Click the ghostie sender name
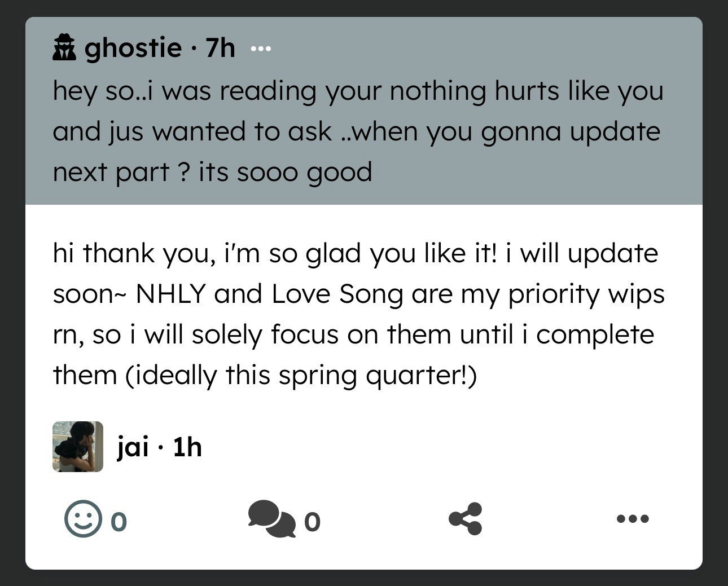This screenshot has width=728, height=586. (x=133, y=48)
